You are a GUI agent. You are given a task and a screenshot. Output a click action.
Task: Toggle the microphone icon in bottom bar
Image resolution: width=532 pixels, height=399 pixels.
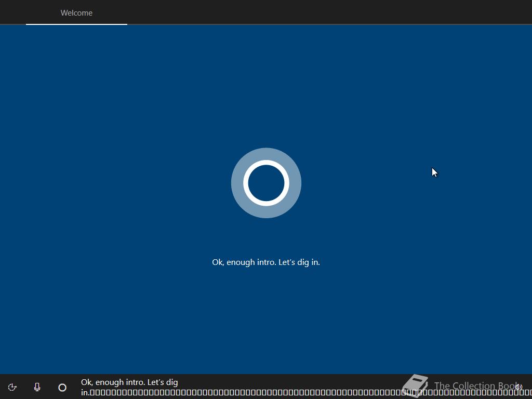37,387
